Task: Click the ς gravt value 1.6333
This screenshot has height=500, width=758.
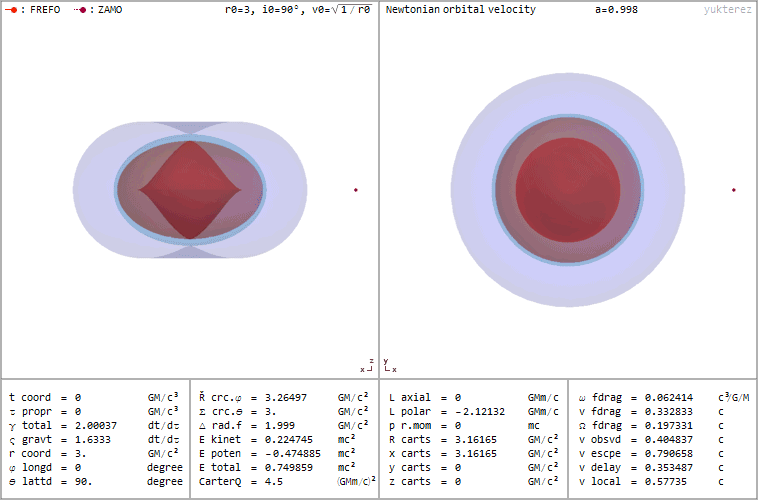Action: pyautogui.click(x=92, y=440)
